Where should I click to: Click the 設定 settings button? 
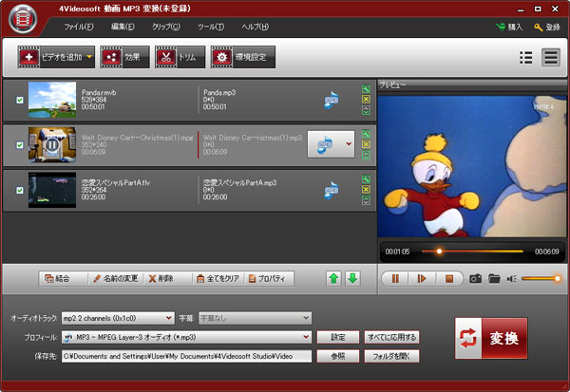[x=338, y=337]
